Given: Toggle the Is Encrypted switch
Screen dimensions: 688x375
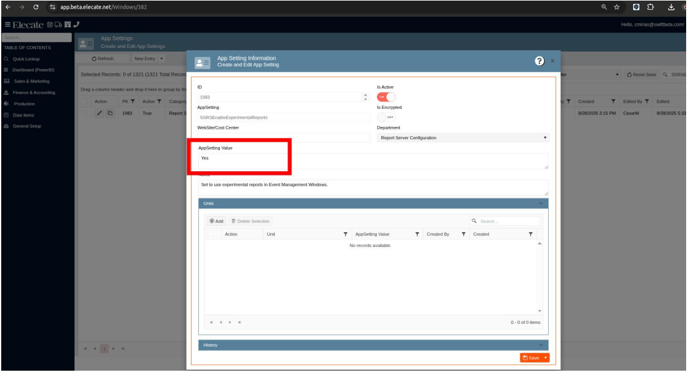Looking at the screenshot, I should (386, 117).
